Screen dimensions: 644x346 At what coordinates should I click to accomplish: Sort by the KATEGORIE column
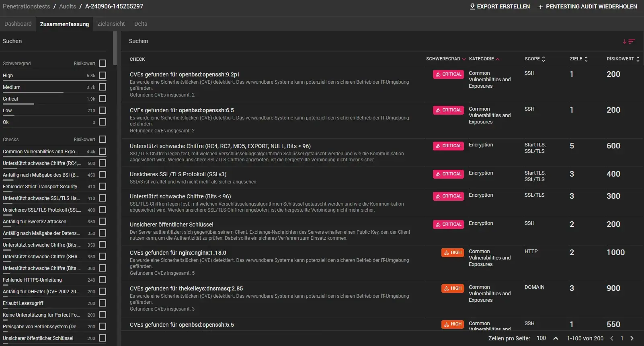coord(484,59)
